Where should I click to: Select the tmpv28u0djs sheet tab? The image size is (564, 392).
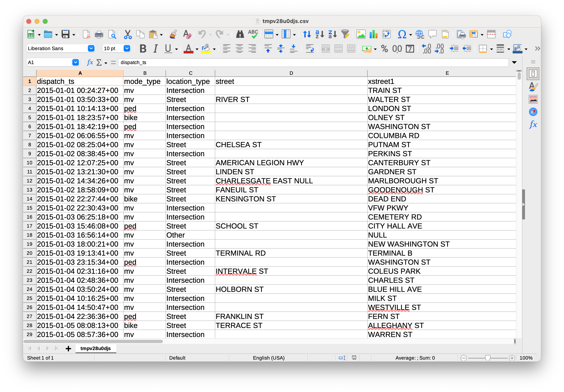(96, 348)
